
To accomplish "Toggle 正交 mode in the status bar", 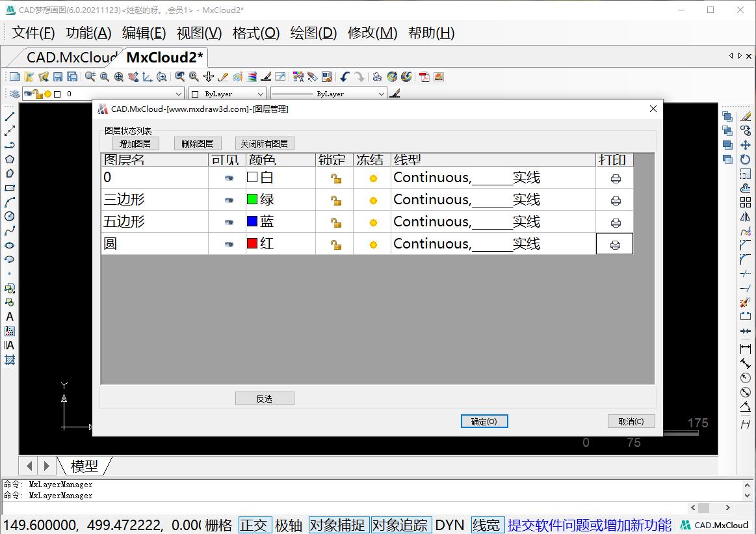I will (x=255, y=525).
